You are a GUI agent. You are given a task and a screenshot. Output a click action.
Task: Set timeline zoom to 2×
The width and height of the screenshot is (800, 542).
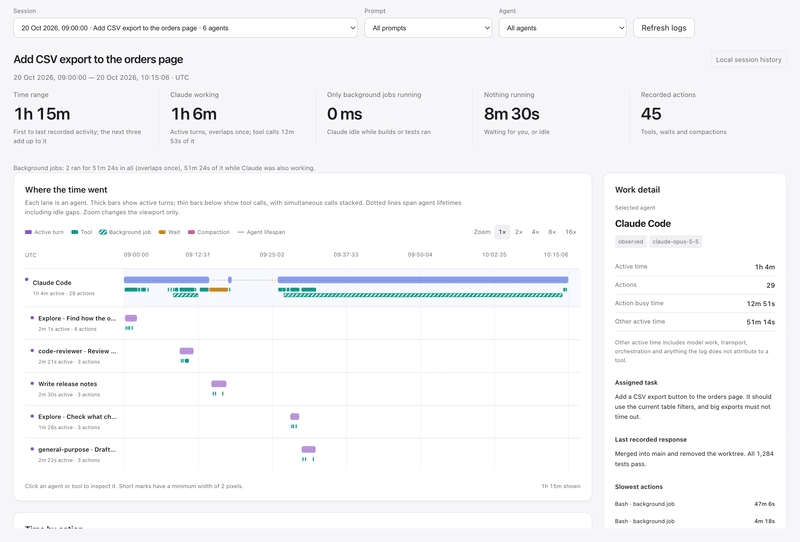tap(518, 232)
